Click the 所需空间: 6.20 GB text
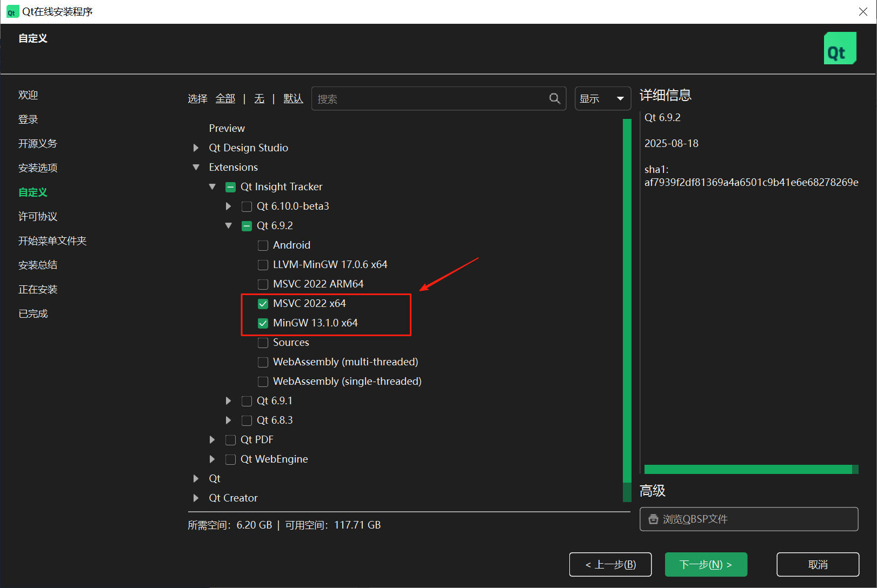Image resolution: width=877 pixels, height=588 pixels. 230,525
